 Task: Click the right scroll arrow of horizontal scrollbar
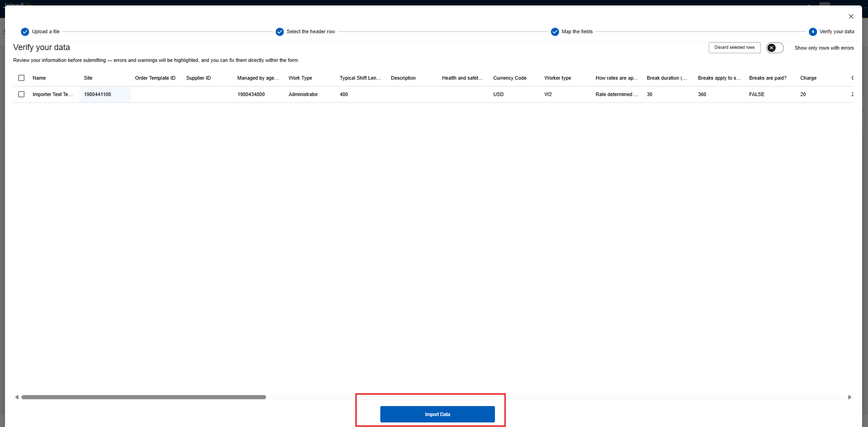pos(849,397)
